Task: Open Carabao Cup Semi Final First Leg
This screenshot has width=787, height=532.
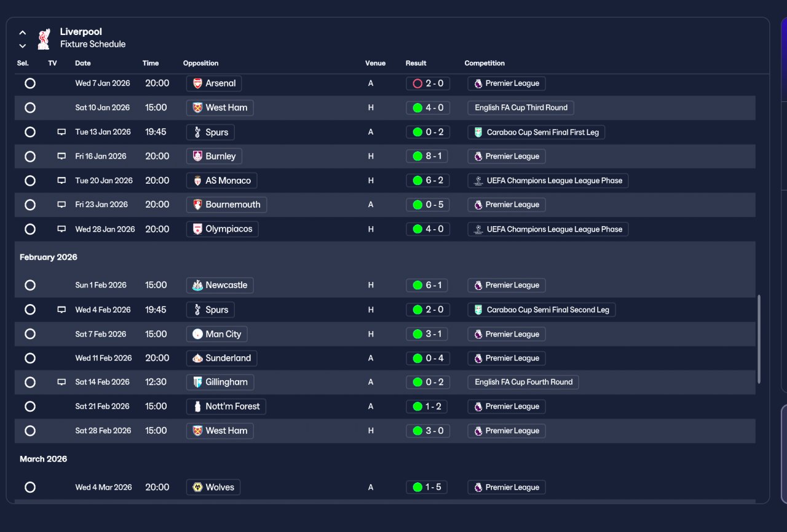Action: tap(536, 132)
